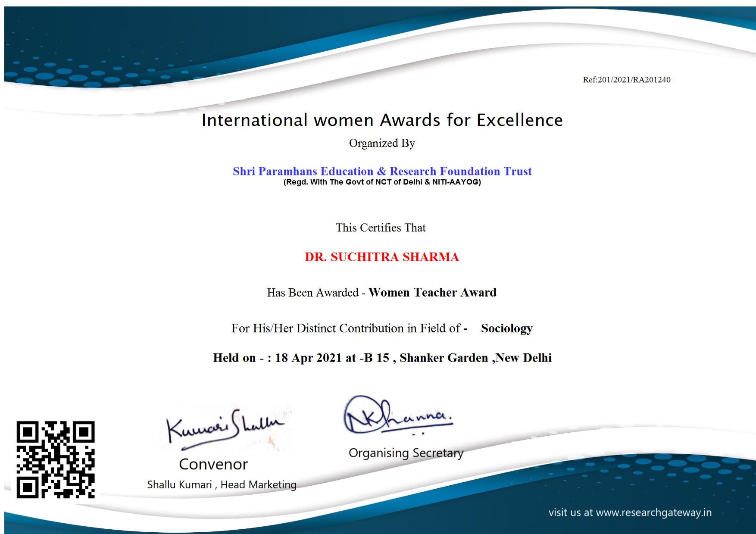Select the recipient name DR. SUCHITRA SHARMA

click(382, 257)
